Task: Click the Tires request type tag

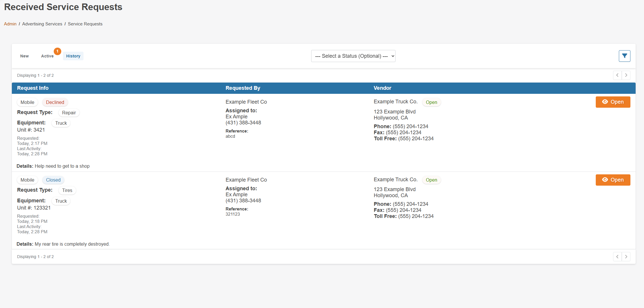Action: coord(67,190)
